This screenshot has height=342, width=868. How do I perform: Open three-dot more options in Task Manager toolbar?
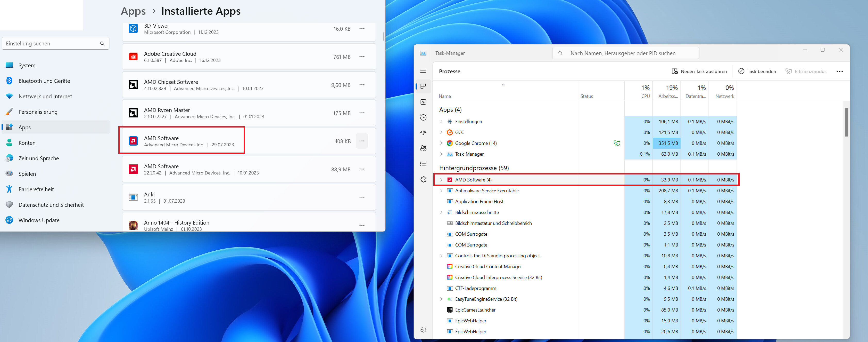click(x=839, y=71)
